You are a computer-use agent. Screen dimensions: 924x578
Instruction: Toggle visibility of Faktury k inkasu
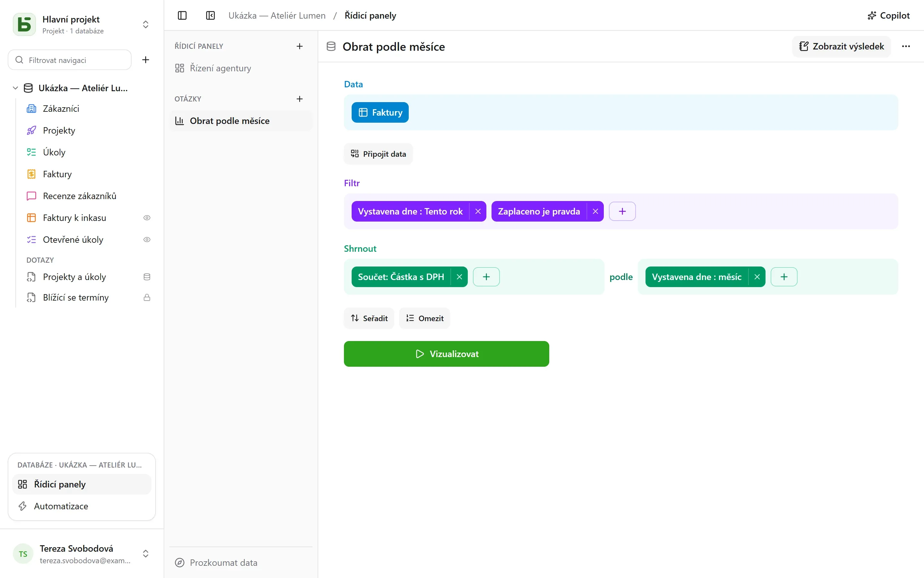coord(147,218)
